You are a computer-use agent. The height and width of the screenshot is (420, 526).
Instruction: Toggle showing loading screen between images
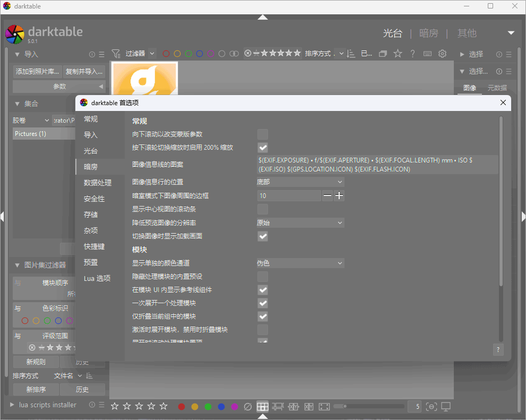pyautogui.click(x=262, y=236)
